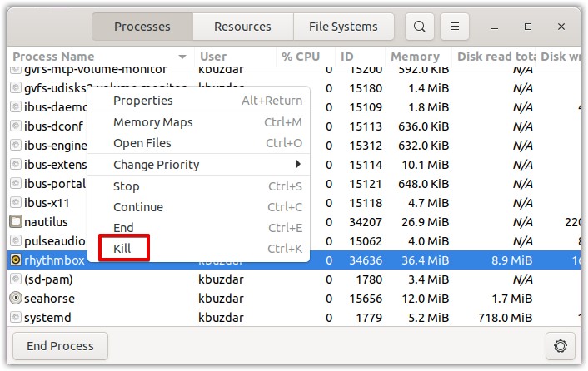Screen dimensions: 588x371
Task: Click the % CPU column header
Action: (301, 57)
